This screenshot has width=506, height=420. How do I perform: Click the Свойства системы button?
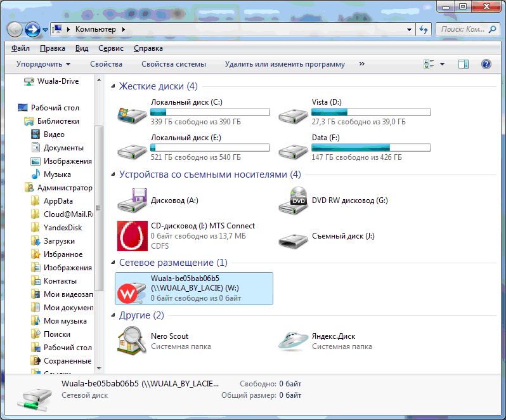[x=173, y=64]
